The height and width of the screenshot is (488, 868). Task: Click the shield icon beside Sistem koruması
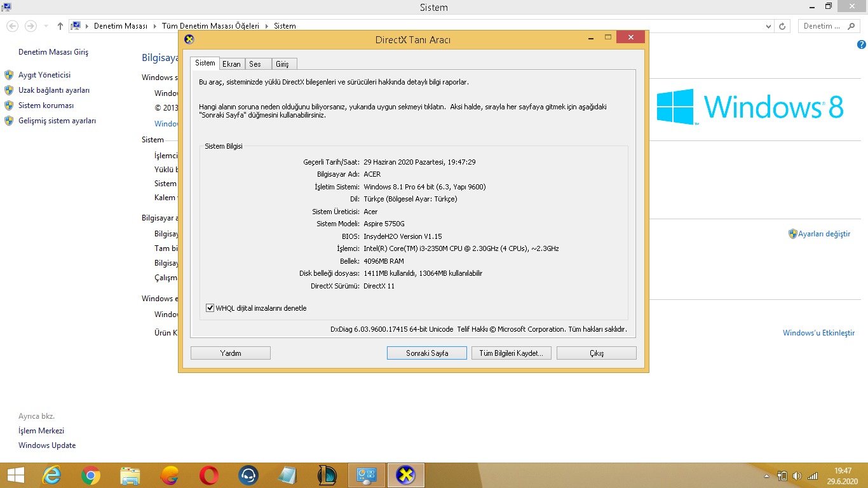click(x=9, y=105)
